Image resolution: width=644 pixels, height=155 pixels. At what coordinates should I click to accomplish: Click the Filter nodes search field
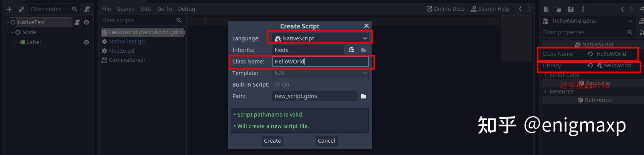point(54,9)
